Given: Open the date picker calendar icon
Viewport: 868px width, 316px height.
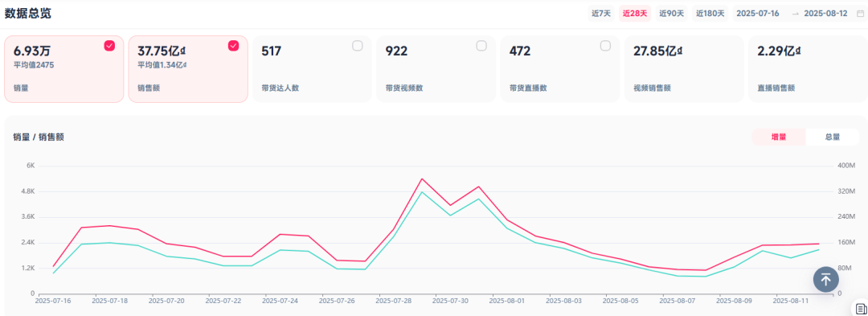Looking at the screenshot, I should [x=860, y=14].
